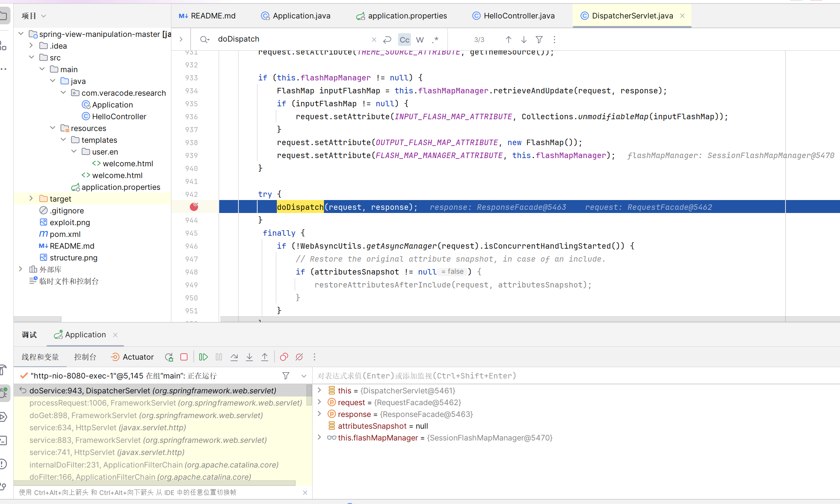Image resolution: width=840 pixels, height=504 pixels.
Task: Open find bar more options menu
Action: click(x=555, y=40)
